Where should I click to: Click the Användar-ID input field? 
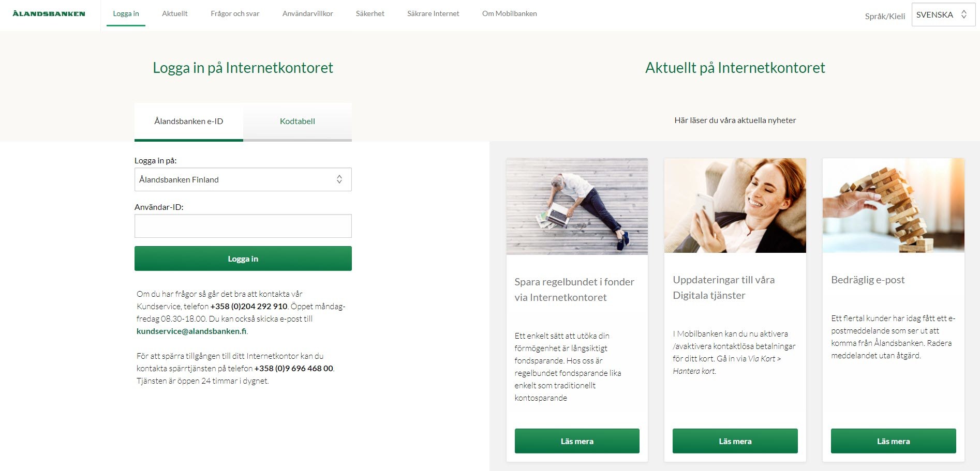click(x=243, y=226)
